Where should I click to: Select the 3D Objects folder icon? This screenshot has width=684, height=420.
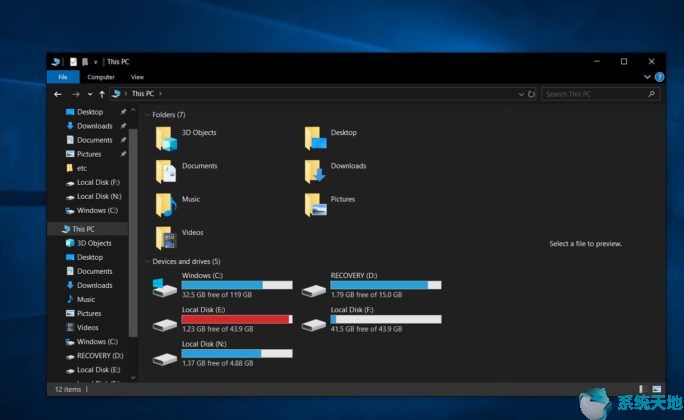point(166,138)
